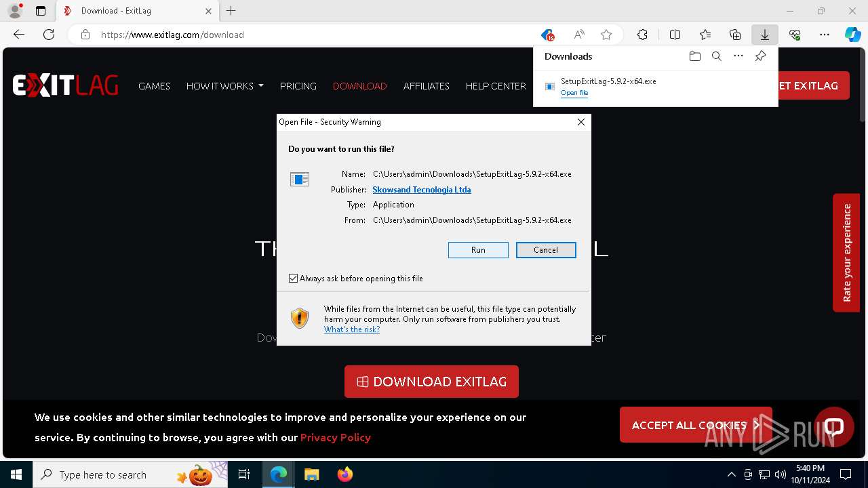Launch Copilot sidebar icon
The width and height of the screenshot is (868, 488).
coord(853,35)
